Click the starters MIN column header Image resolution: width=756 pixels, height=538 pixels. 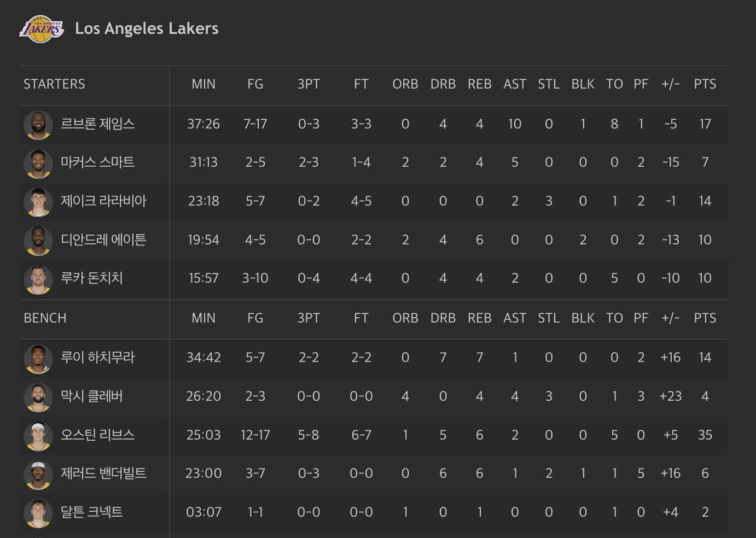(x=203, y=84)
